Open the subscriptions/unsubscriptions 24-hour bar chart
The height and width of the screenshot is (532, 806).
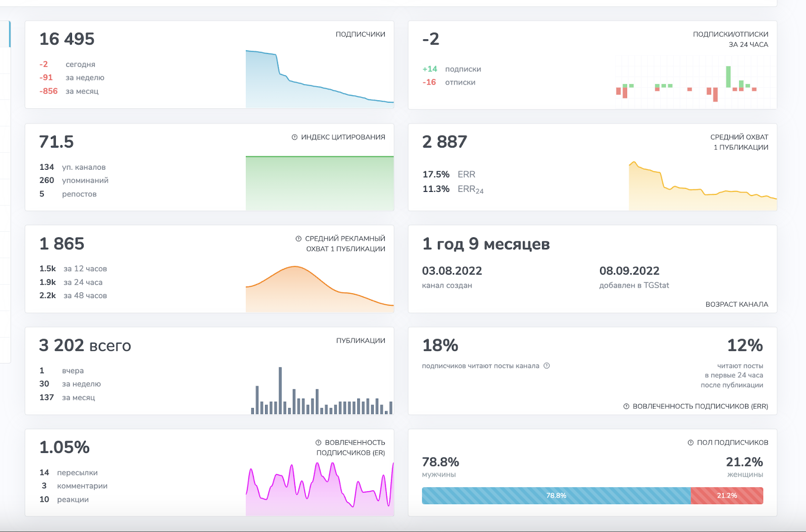point(695,82)
